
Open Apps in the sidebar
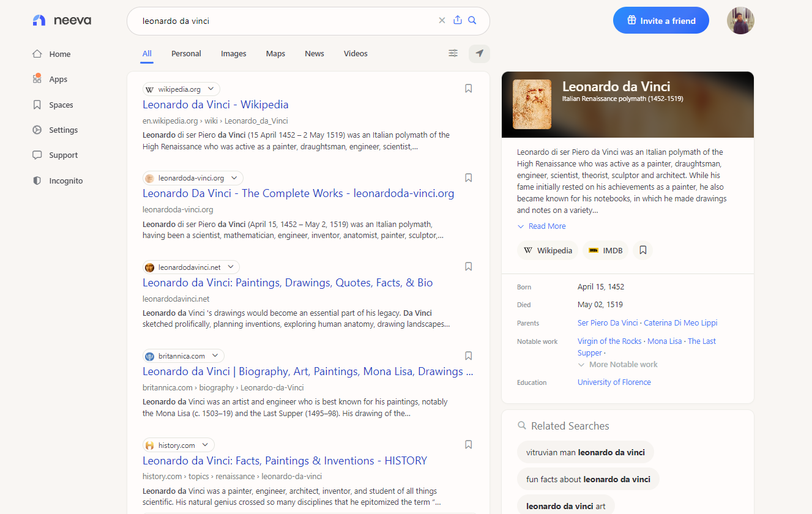click(x=50, y=79)
